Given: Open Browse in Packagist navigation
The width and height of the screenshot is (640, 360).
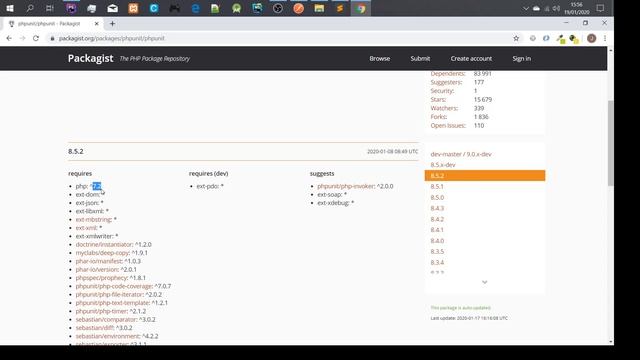Looking at the screenshot, I should click(380, 58).
